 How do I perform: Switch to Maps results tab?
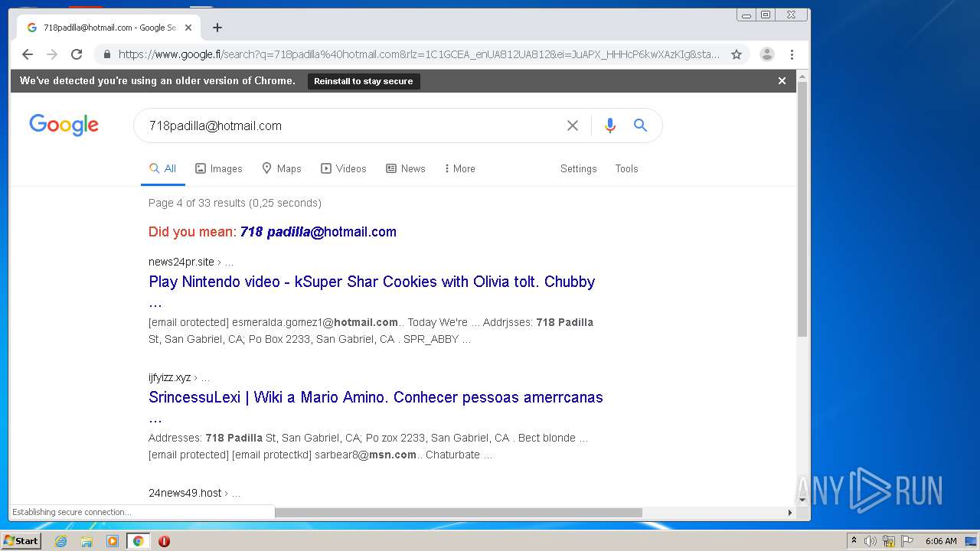pyautogui.click(x=282, y=168)
